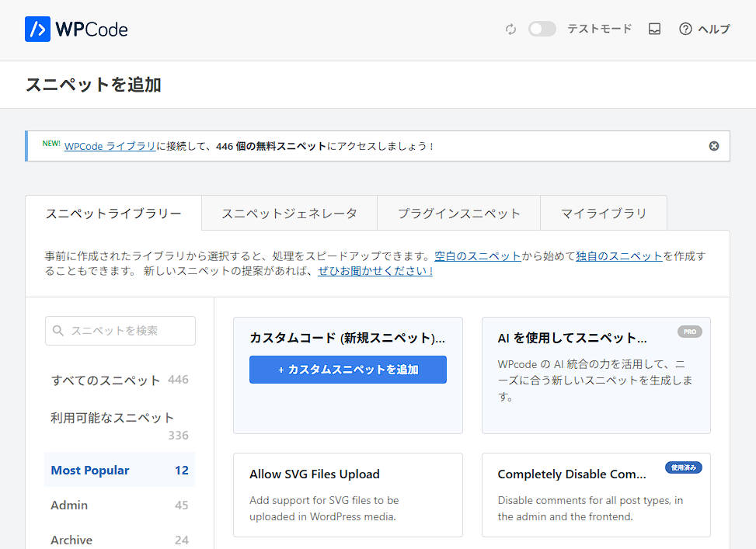Click the refresh sync icon in header
This screenshot has width=756, height=549.
[x=510, y=30]
